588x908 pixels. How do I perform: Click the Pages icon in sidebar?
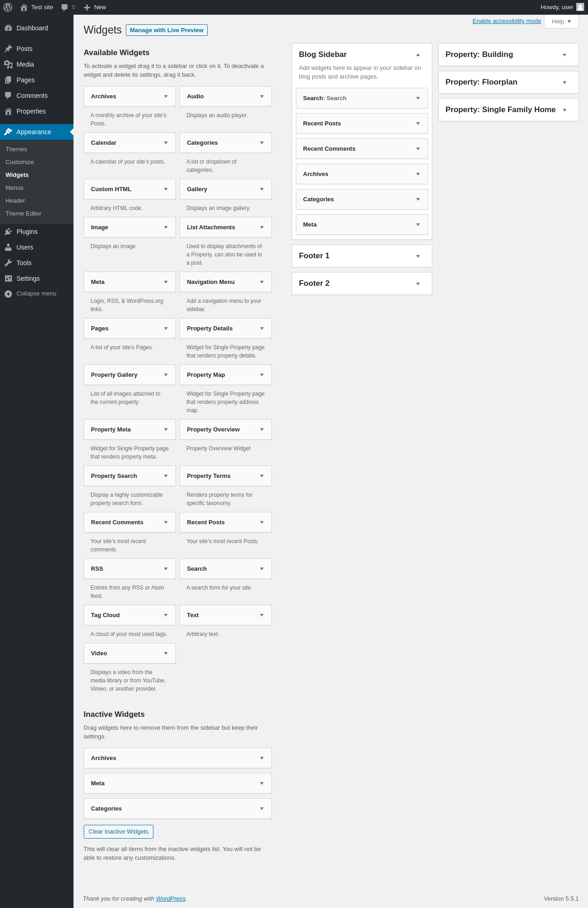point(8,80)
